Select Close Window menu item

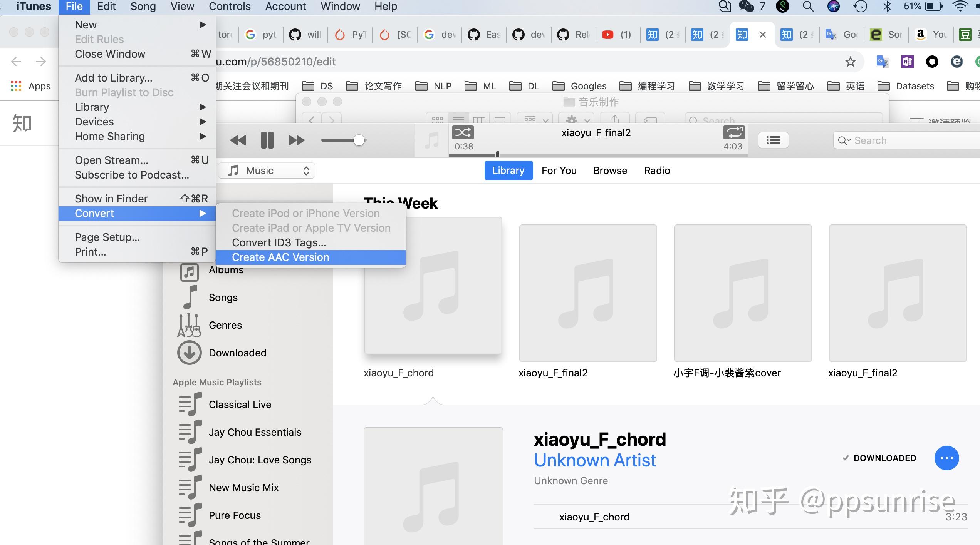pos(137,54)
